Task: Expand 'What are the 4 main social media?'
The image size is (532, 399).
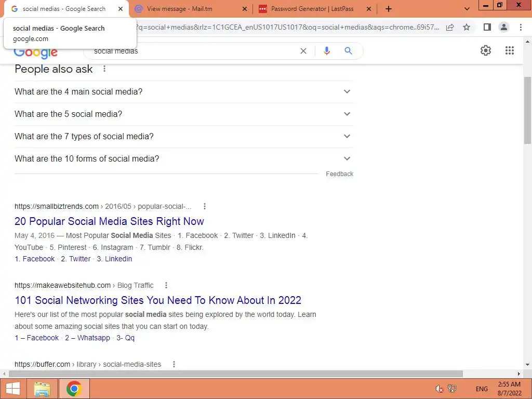Action: point(184,91)
